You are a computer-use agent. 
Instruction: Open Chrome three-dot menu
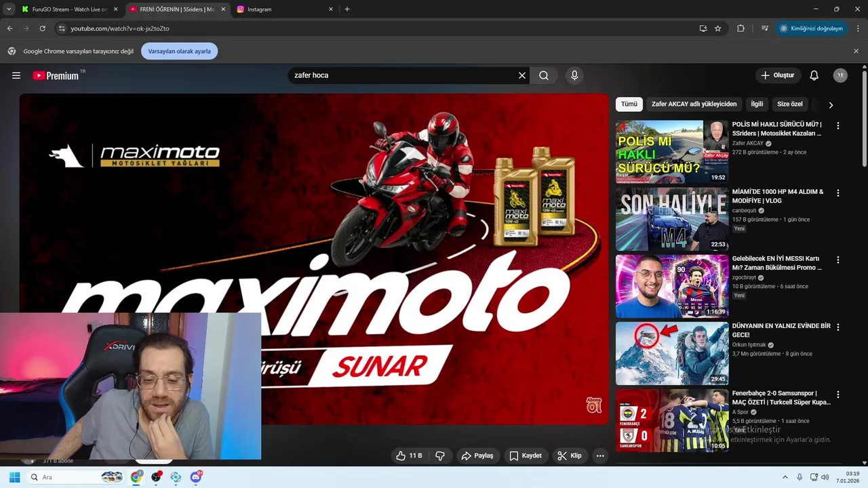859,28
